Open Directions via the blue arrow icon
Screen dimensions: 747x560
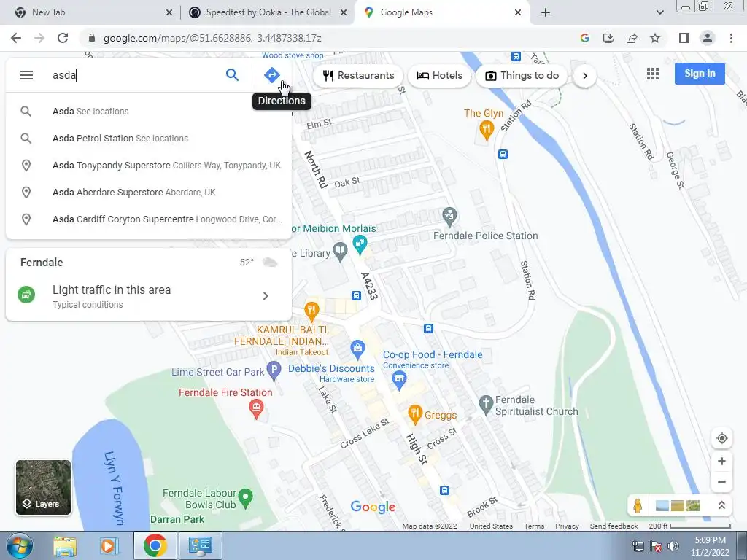[x=271, y=75]
